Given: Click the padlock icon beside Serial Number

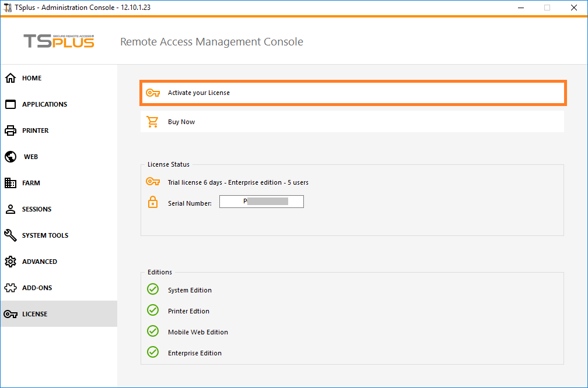Looking at the screenshot, I should 153,202.
